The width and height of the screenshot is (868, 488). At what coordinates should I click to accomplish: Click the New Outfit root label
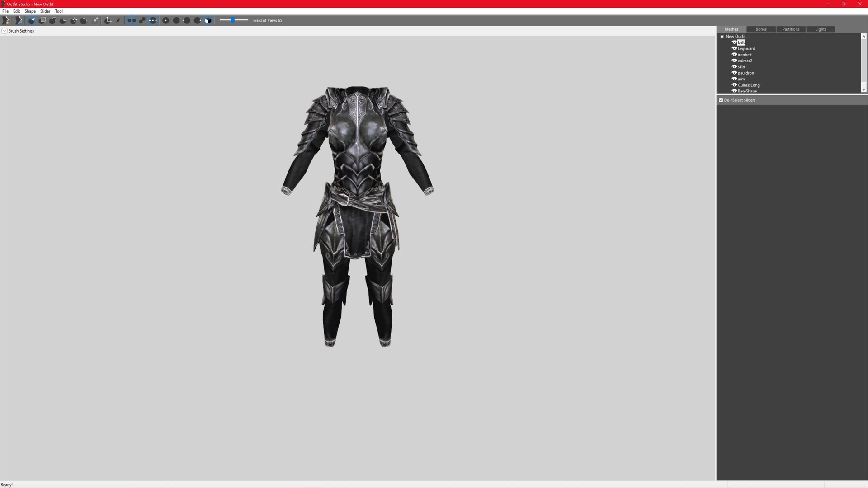(736, 37)
